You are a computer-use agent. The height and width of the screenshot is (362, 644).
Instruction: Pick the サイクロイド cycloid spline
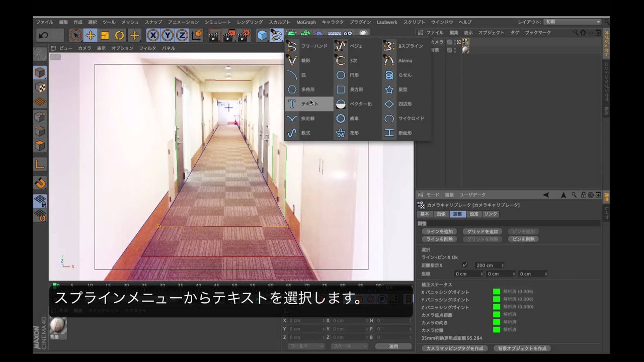pyautogui.click(x=407, y=119)
